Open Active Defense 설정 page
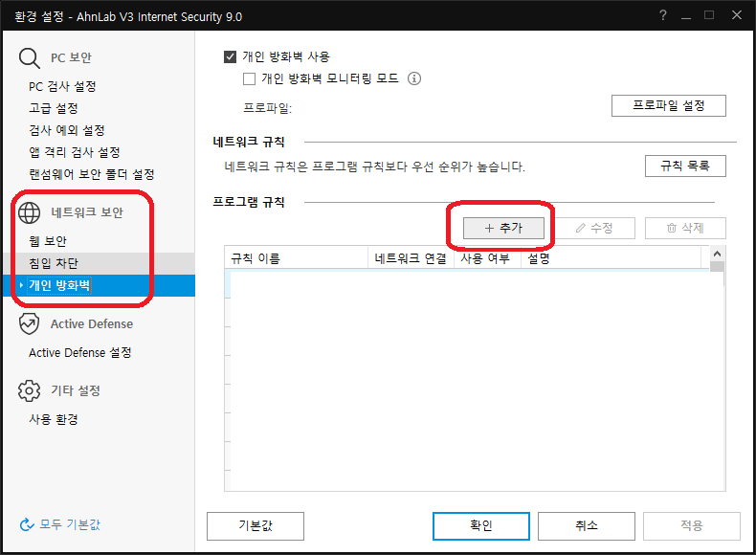756x555 pixels. 79,352
